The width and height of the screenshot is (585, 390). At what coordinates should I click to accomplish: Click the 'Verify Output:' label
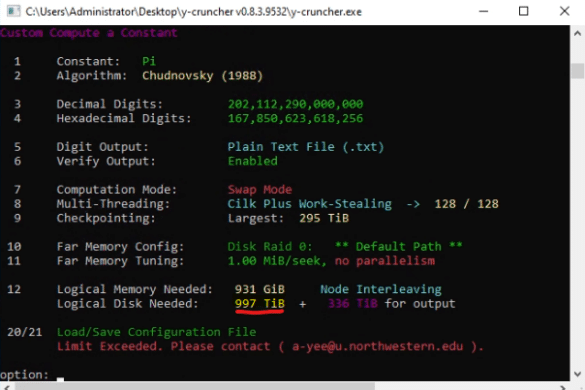[x=106, y=161]
